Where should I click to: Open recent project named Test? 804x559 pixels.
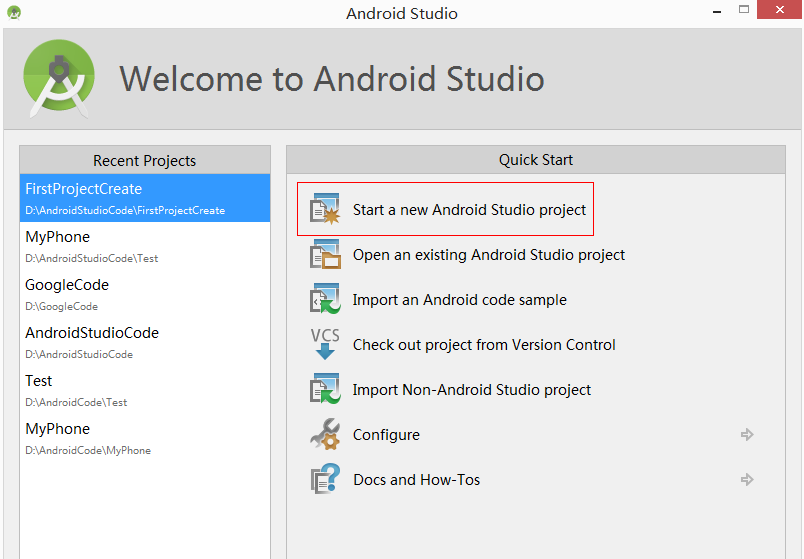145,390
